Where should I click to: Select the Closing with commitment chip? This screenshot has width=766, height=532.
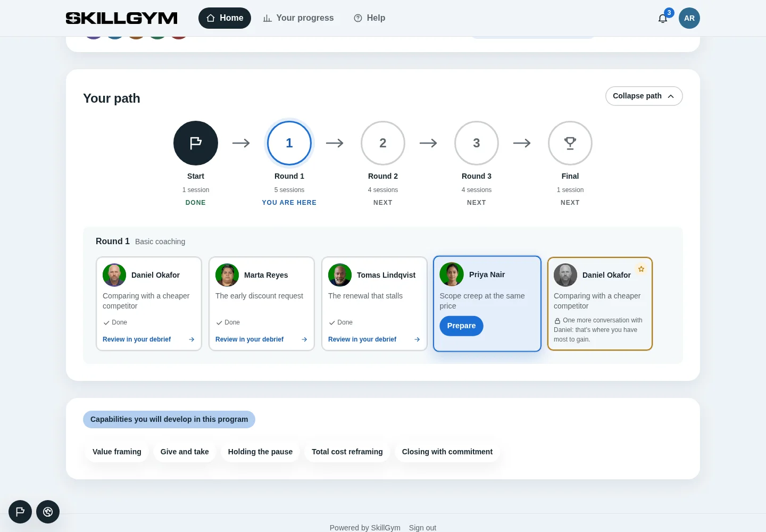pyautogui.click(x=447, y=452)
